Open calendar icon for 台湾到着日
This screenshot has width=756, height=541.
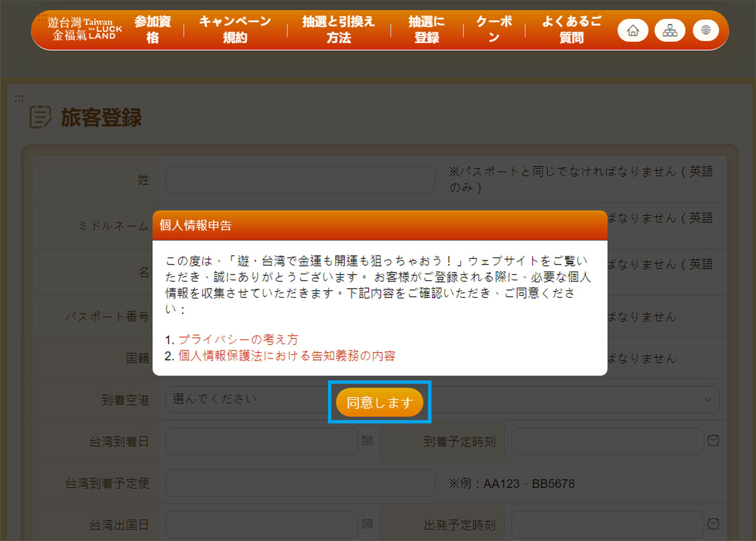pos(367,440)
